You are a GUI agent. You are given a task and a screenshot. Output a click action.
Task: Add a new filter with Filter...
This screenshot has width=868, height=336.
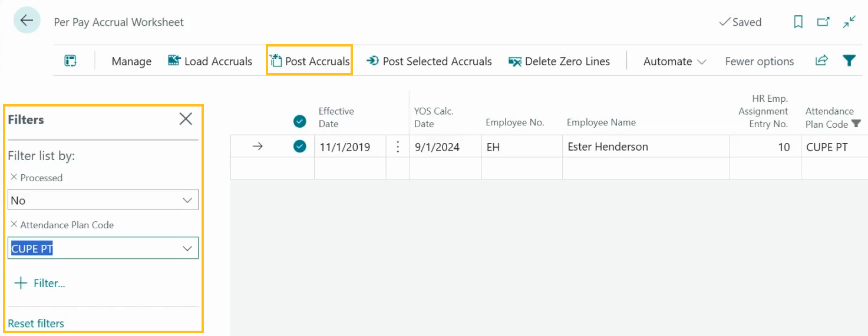click(x=39, y=284)
